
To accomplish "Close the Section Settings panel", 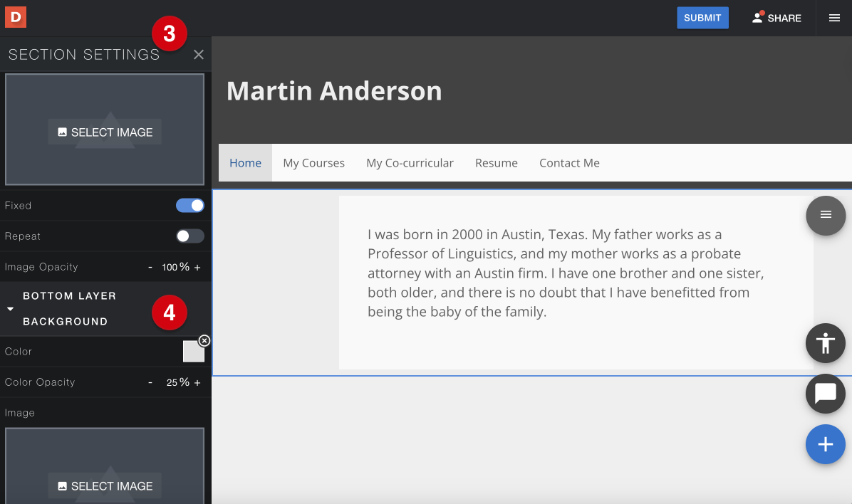I will [199, 54].
